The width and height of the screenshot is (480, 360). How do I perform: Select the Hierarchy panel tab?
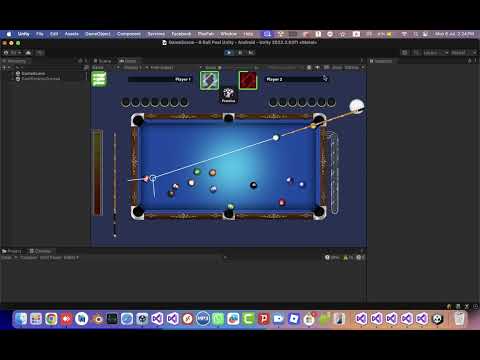(15, 61)
